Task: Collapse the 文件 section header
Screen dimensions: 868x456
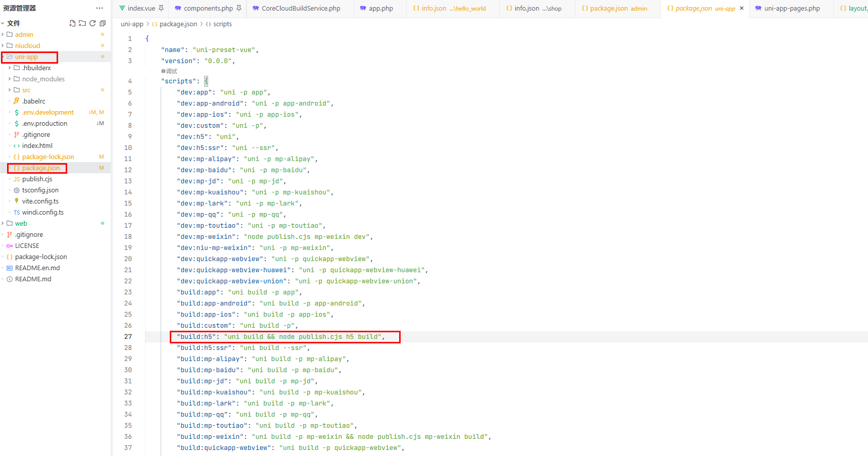Action: (x=14, y=23)
